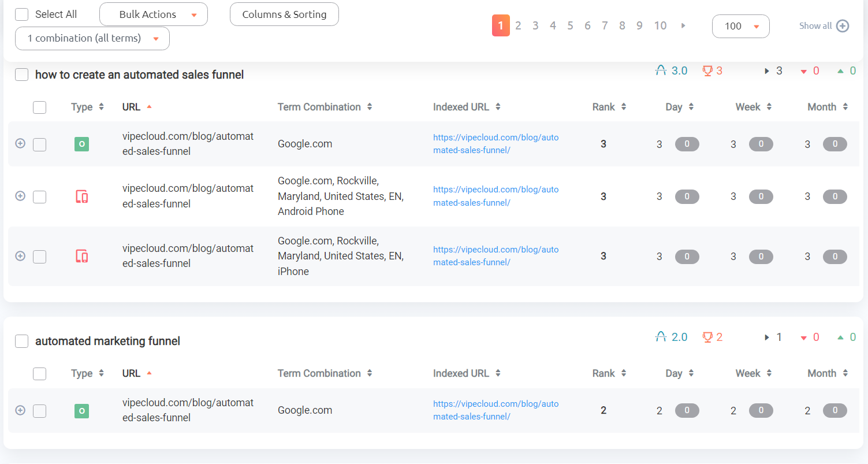Check the 'automated marketing funnel' keyword checkbox
The image size is (868, 464).
coord(22,341)
